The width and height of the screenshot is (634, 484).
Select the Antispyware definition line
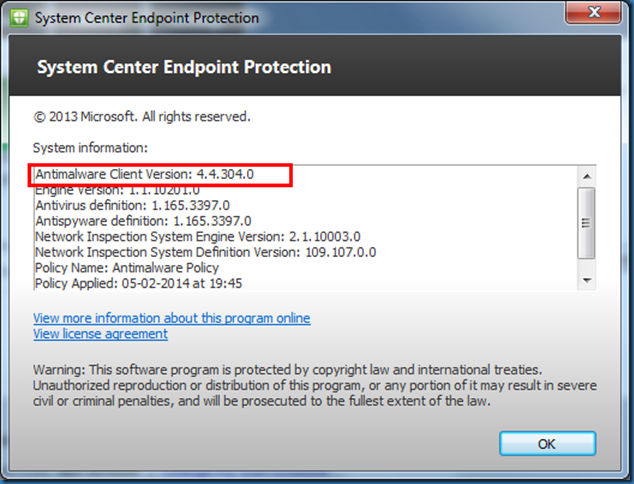point(143,221)
